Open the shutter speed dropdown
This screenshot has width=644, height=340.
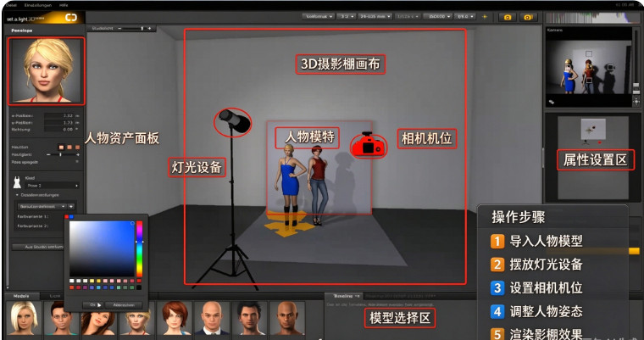408,17
